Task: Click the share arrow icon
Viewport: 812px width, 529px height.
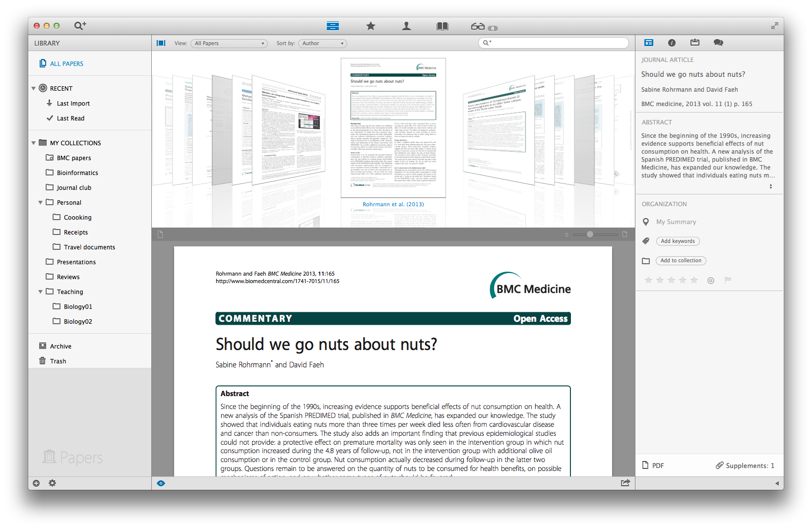Action: click(x=625, y=483)
